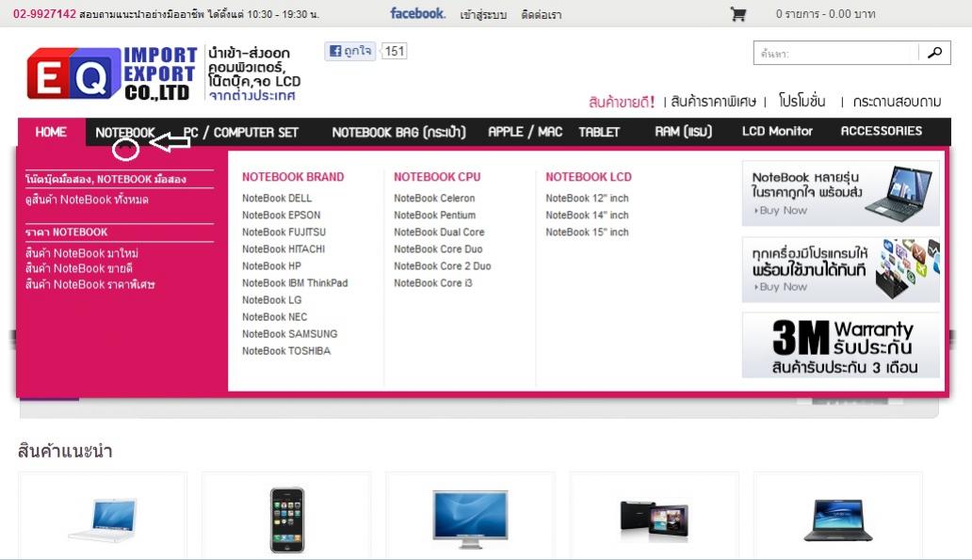This screenshot has height=560, width=972.
Task: Select NoteBook LG brand
Action: click(x=271, y=300)
